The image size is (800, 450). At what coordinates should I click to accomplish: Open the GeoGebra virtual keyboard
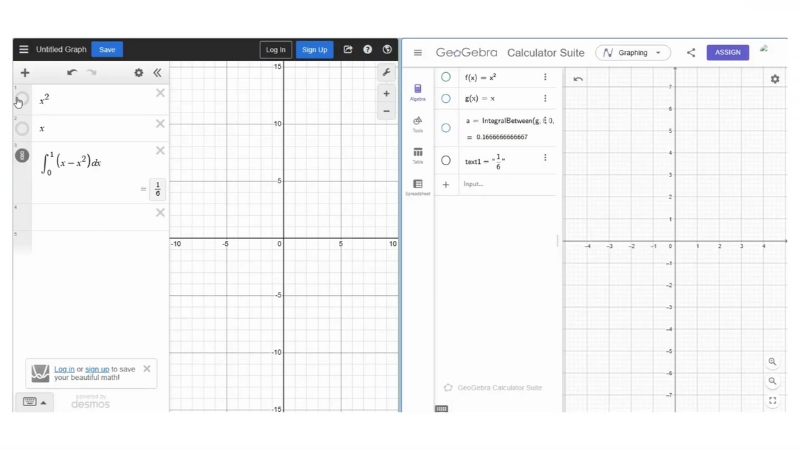(x=441, y=409)
